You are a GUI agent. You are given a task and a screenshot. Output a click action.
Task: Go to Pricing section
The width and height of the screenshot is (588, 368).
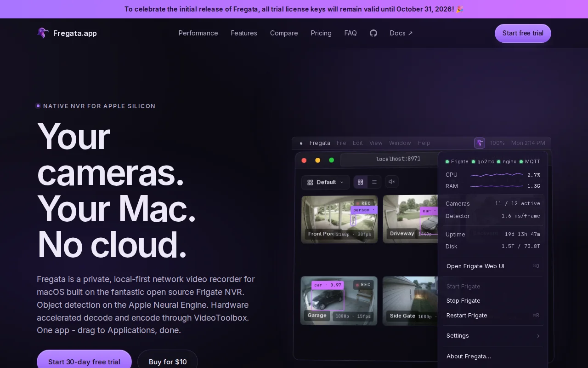tap(321, 33)
